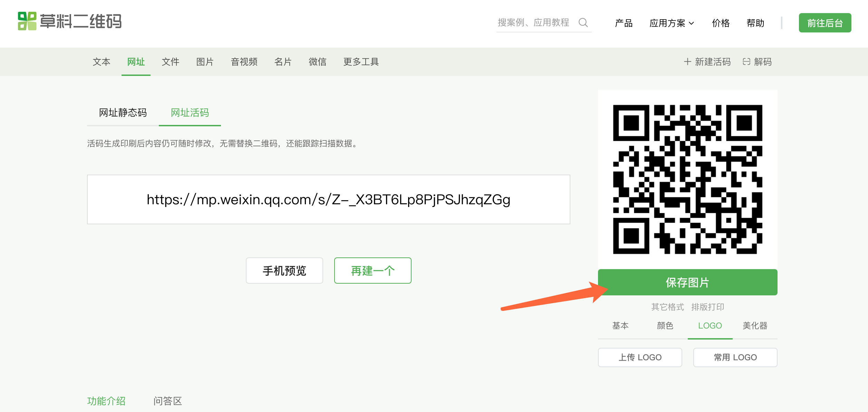The image size is (868, 412).
Task: Click the 保存图片 button
Action: pos(687,282)
